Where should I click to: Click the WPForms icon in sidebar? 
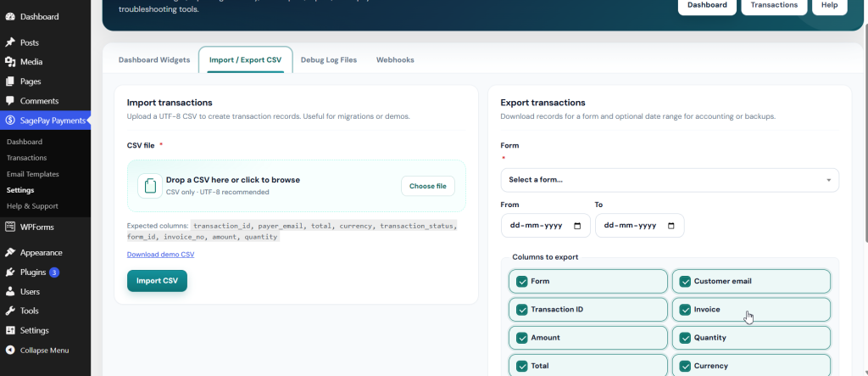click(10, 227)
